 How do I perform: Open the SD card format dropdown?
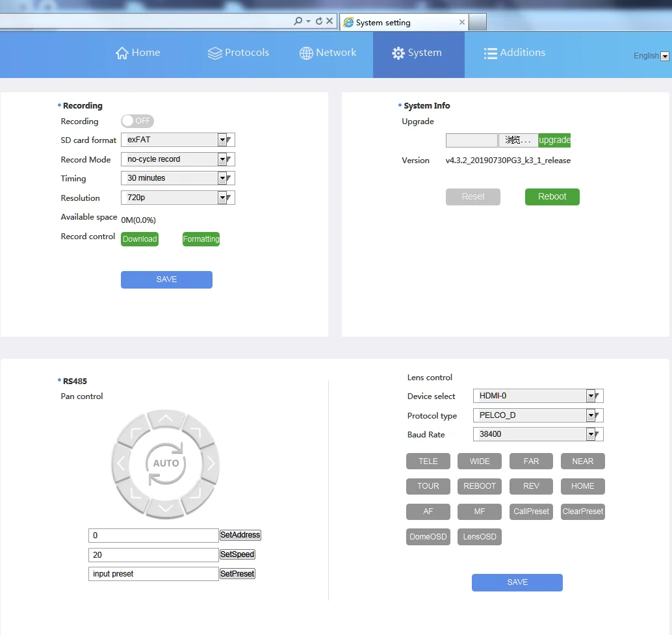[178, 140]
